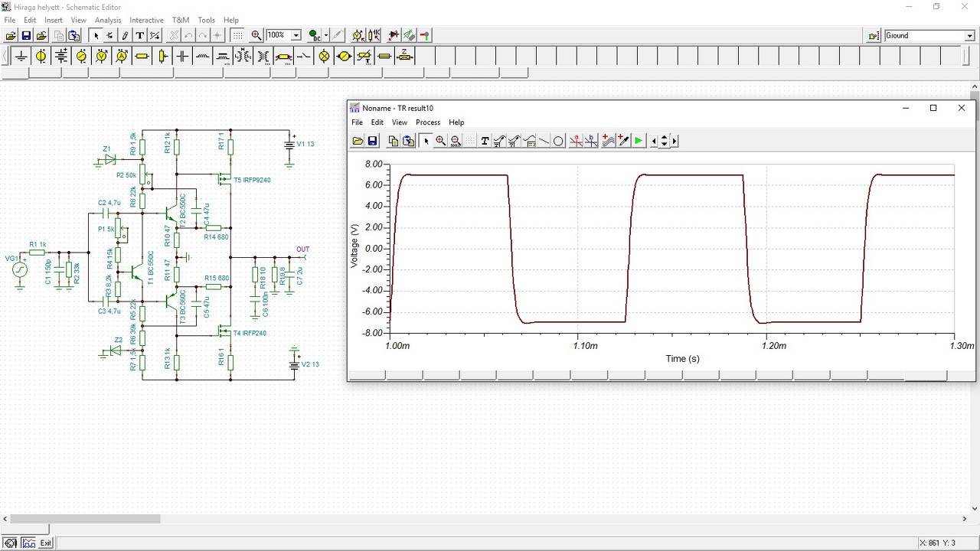Image resolution: width=980 pixels, height=551 pixels.
Task: Open the DC analysis mode dropdown arrow
Action: pyautogui.click(x=325, y=35)
